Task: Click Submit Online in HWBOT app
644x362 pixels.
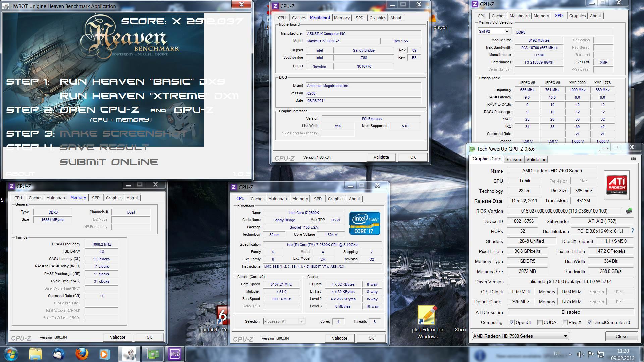Action: click(109, 162)
